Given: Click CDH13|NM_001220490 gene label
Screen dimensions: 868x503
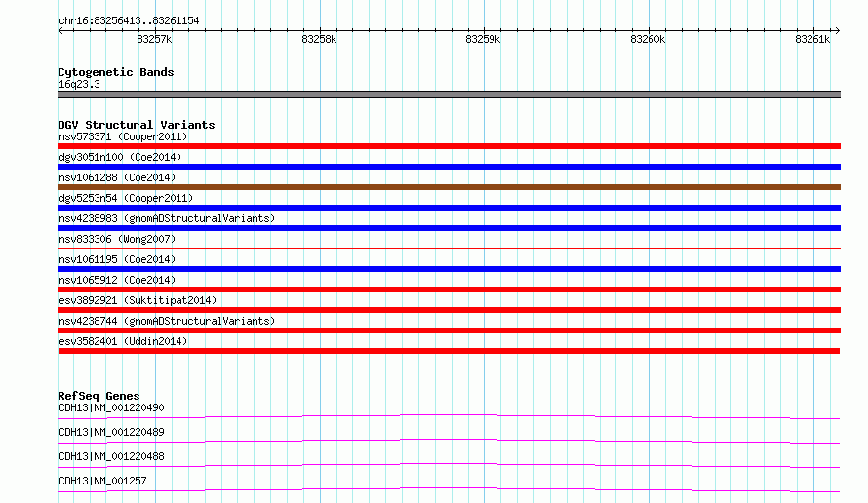Looking at the screenshot, I should [x=111, y=407].
